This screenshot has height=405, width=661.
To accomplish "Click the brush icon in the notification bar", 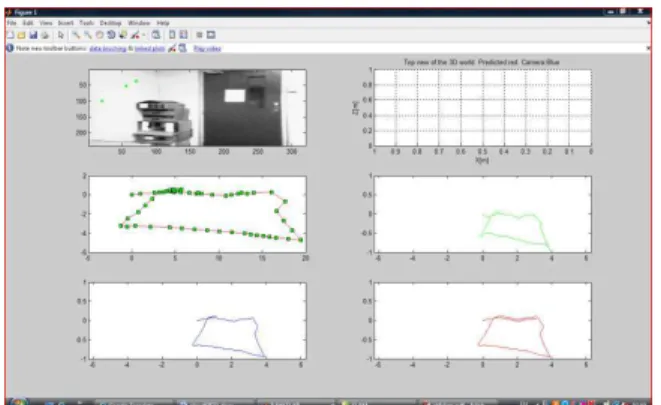I will tap(172, 48).
